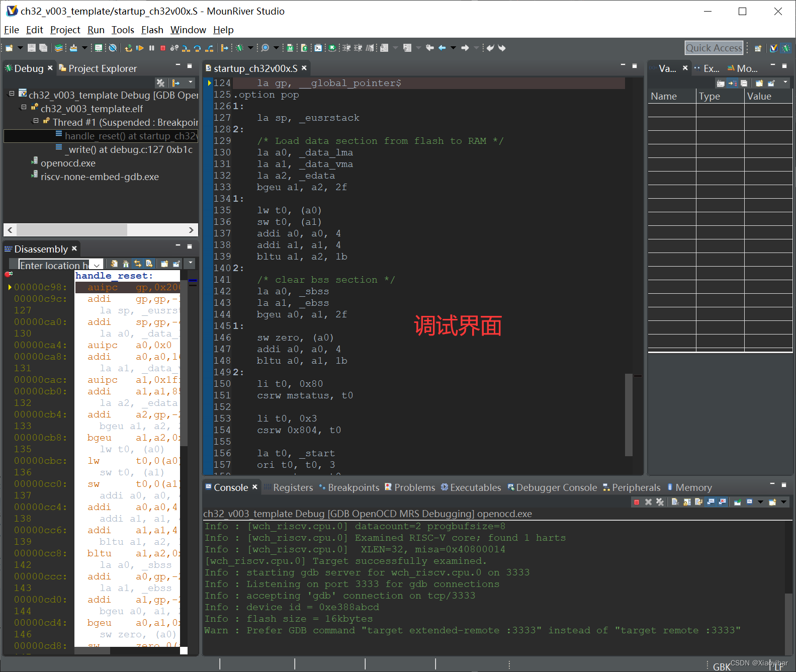The width and height of the screenshot is (796, 672).
Task: Click Home icon in Disassembly toolbar
Action: (126, 264)
